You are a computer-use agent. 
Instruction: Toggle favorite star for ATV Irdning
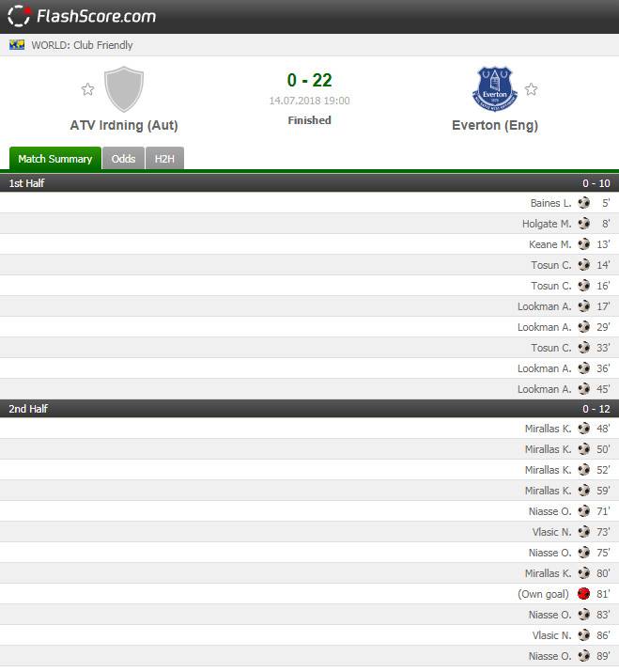(87, 89)
